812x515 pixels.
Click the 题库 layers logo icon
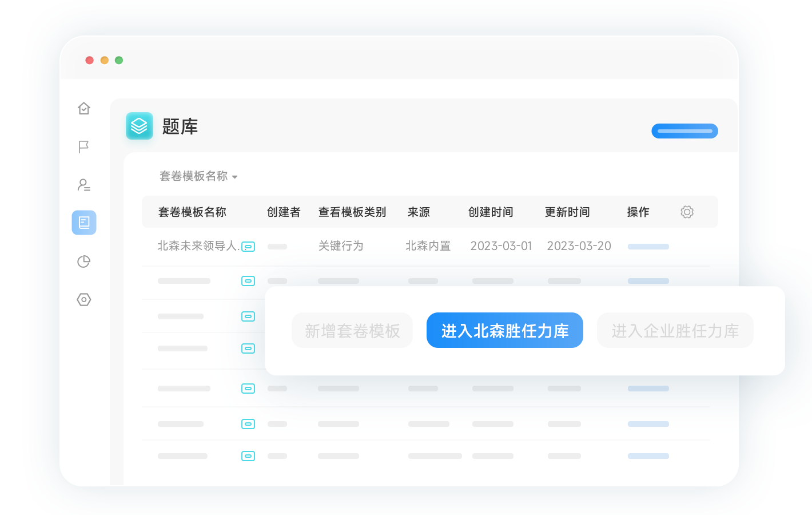coord(140,126)
